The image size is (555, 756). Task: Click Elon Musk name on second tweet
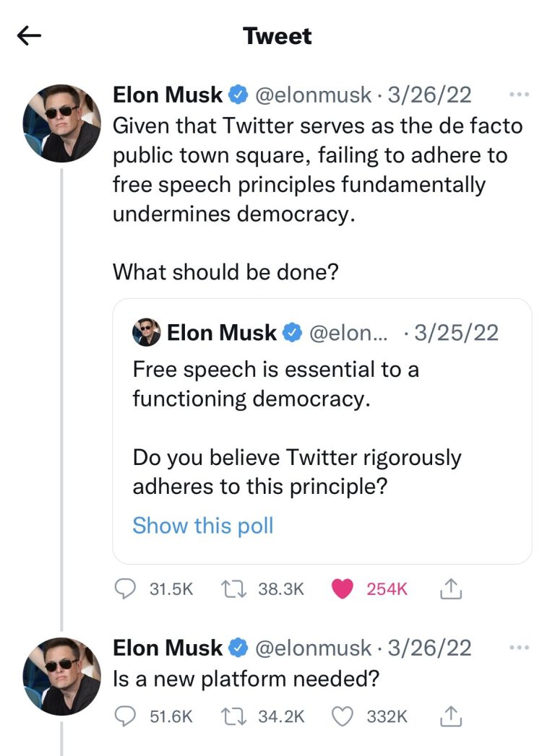click(x=168, y=648)
